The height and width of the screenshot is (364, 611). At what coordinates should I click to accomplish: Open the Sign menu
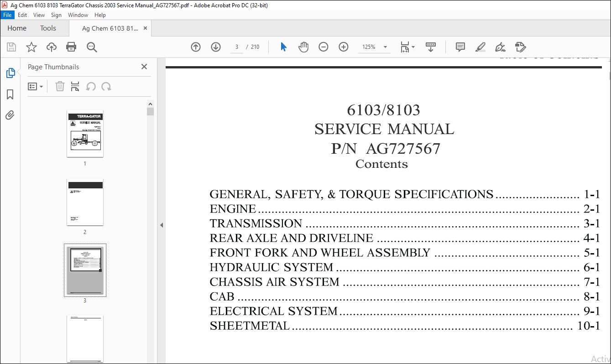click(x=56, y=15)
